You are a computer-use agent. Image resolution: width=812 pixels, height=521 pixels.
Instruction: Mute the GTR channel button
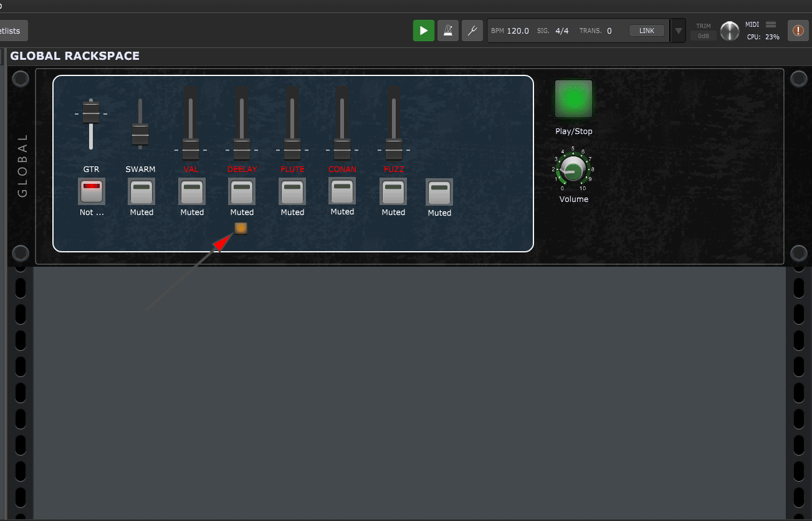(x=91, y=191)
